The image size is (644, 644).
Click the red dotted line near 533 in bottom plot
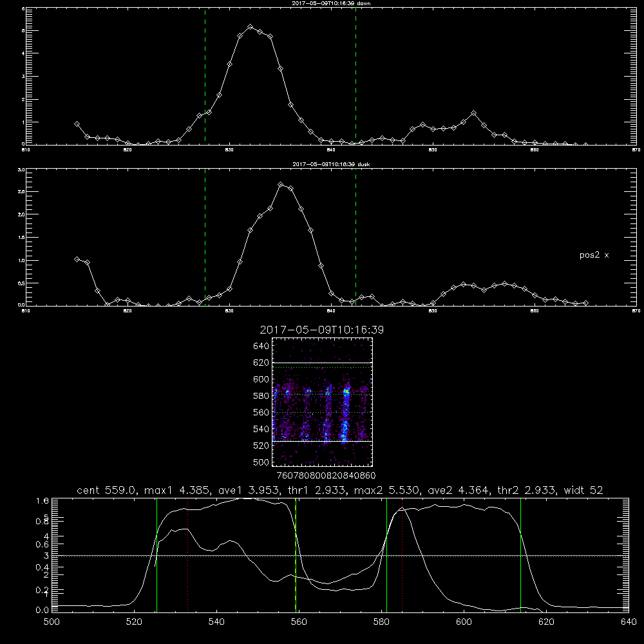pyautogui.click(x=187, y=555)
